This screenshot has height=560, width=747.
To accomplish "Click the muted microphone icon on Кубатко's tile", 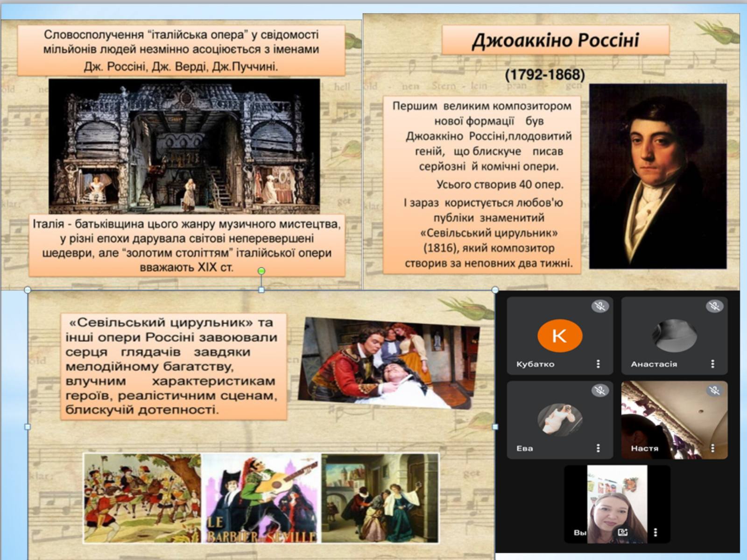I will click(x=600, y=306).
